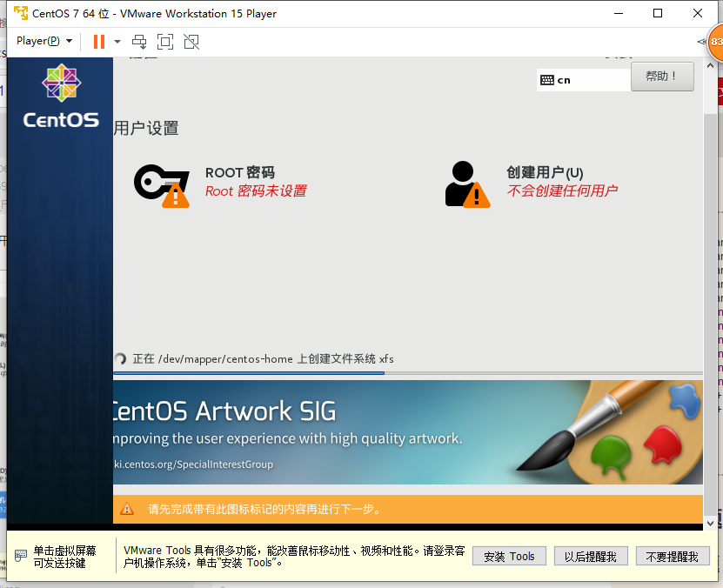Click the Send Ctrl+Alt+Del icon

tap(139, 42)
